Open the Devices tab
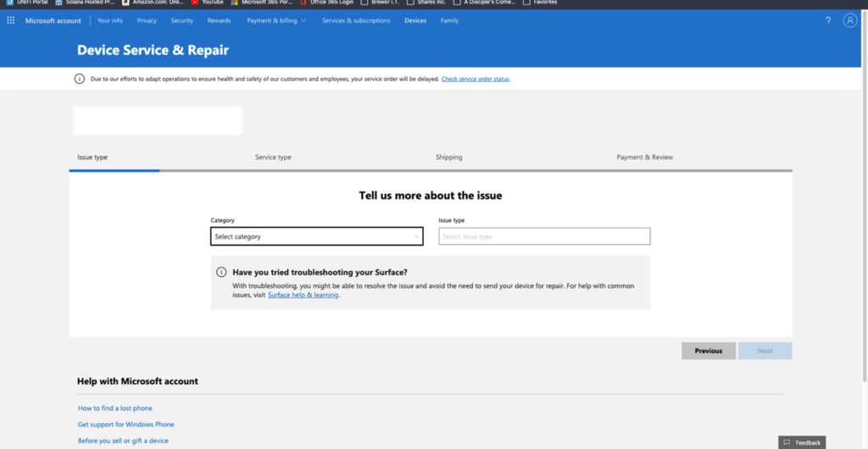 [x=415, y=20]
